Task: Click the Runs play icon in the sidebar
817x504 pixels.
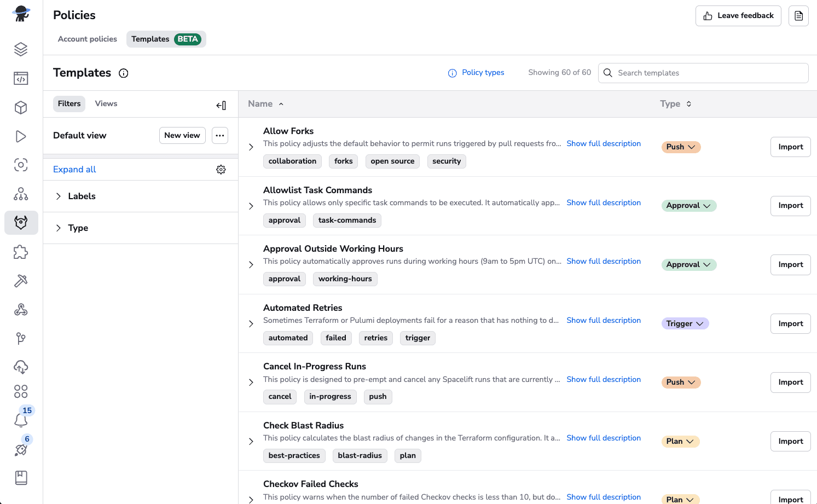Action: pyautogui.click(x=21, y=136)
